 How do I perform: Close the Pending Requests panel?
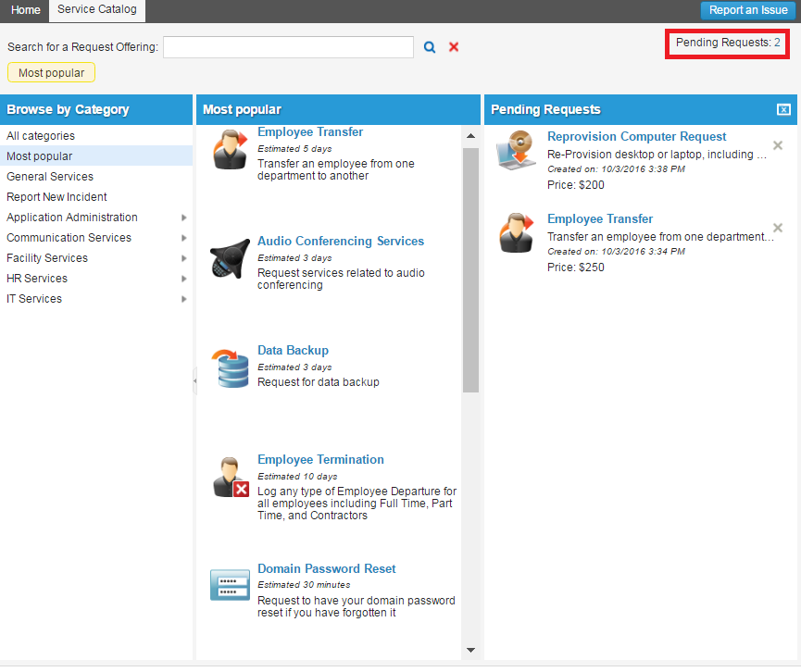pyautogui.click(x=783, y=110)
